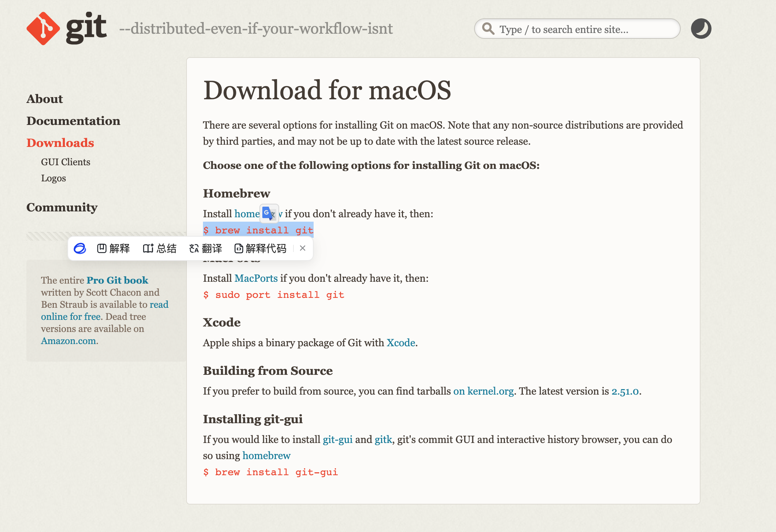
Task: Follow the Pro Git book link
Action: pos(117,280)
